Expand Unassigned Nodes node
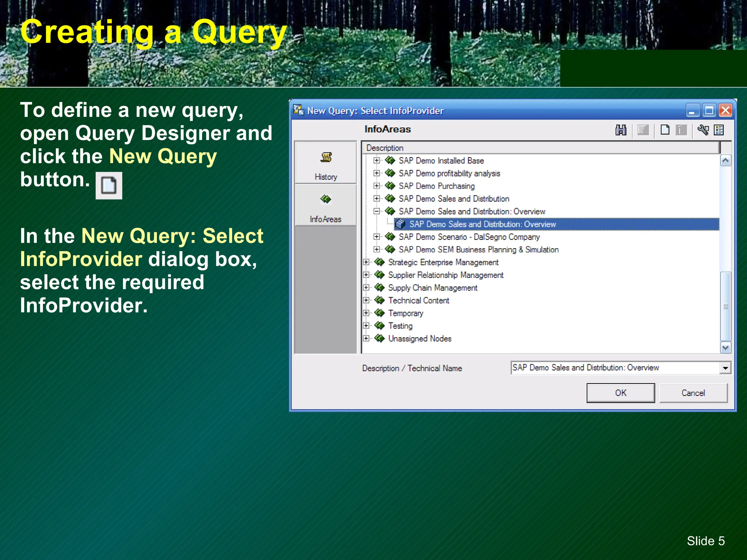 click(366, 338)
